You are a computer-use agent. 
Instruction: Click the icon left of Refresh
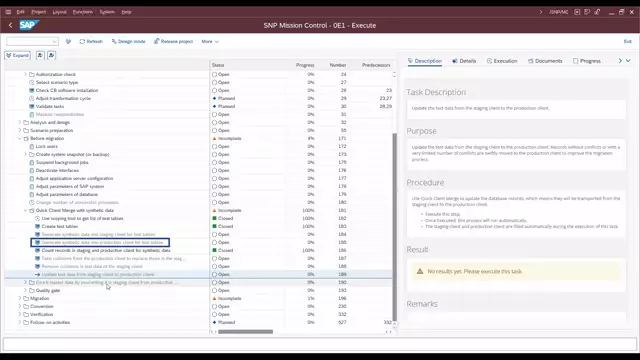point(68,41)
